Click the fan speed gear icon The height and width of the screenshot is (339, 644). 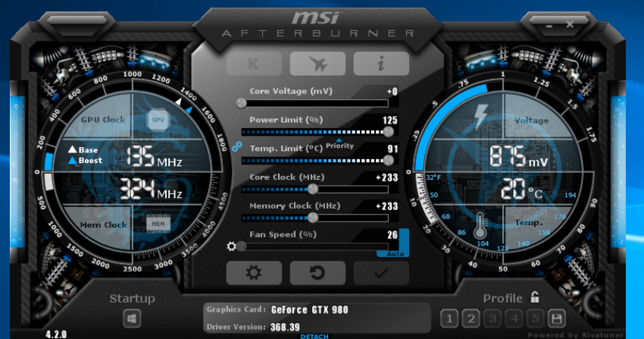232,246
